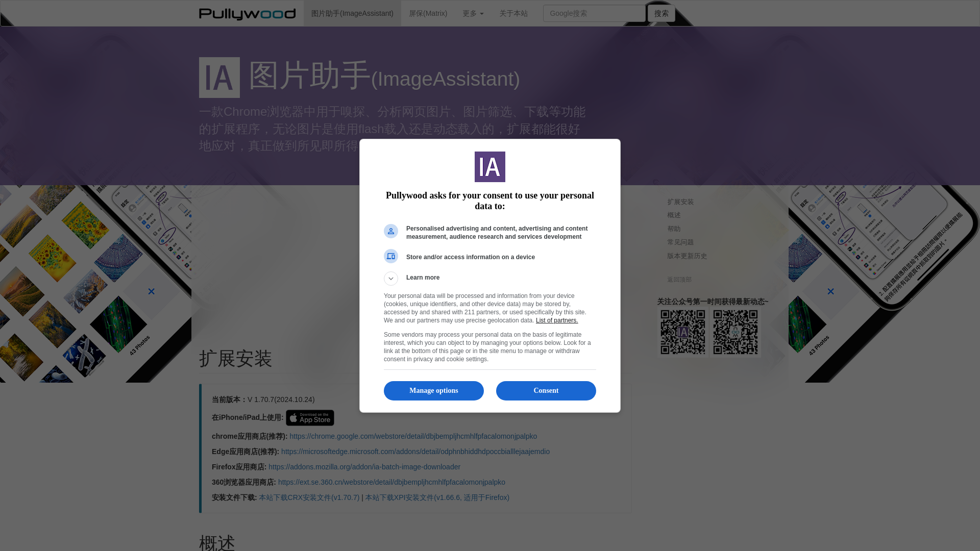This screenshot has height=551, width=980.
Task: Jump to 版本更新历史 in sidebar
Action: tap(687, 256)
